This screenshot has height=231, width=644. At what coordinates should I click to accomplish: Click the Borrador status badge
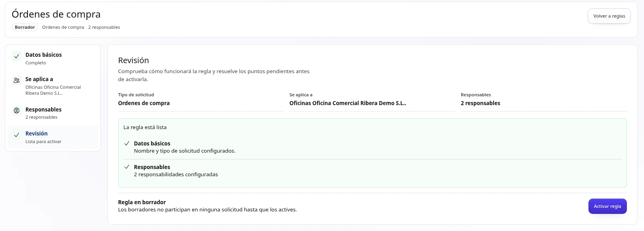(x=25, y=27)
